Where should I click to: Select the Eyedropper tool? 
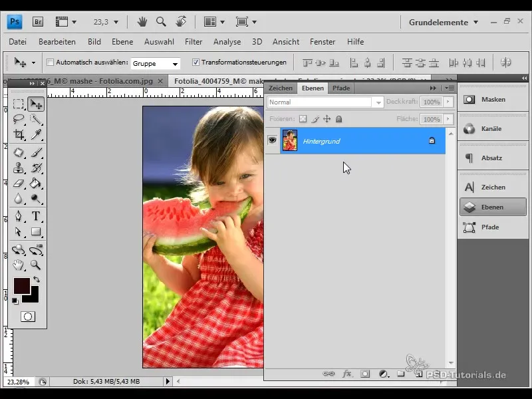(x=36, y=134)
